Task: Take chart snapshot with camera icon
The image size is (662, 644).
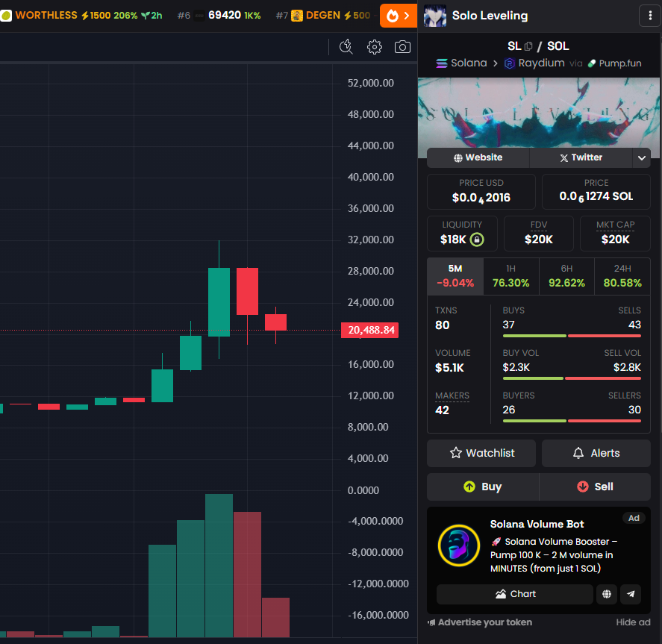Action: tap(402, 47)
